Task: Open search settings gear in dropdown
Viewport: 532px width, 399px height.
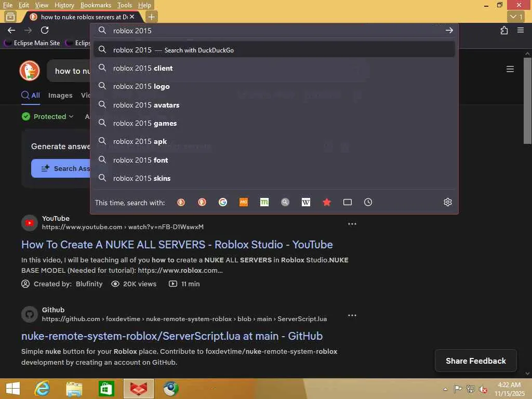Action: (x=448, y=202)
